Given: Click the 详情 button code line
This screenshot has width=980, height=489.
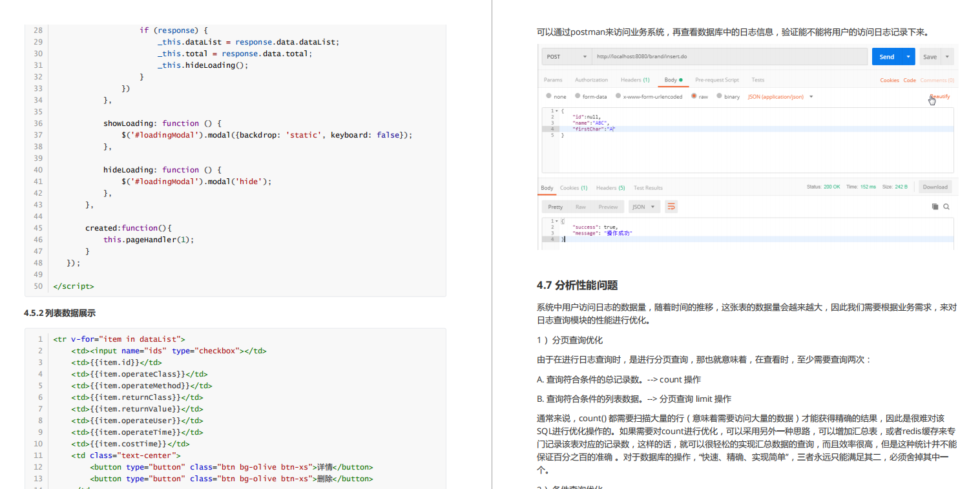Looking at the screenshot, I should (231, 467).
